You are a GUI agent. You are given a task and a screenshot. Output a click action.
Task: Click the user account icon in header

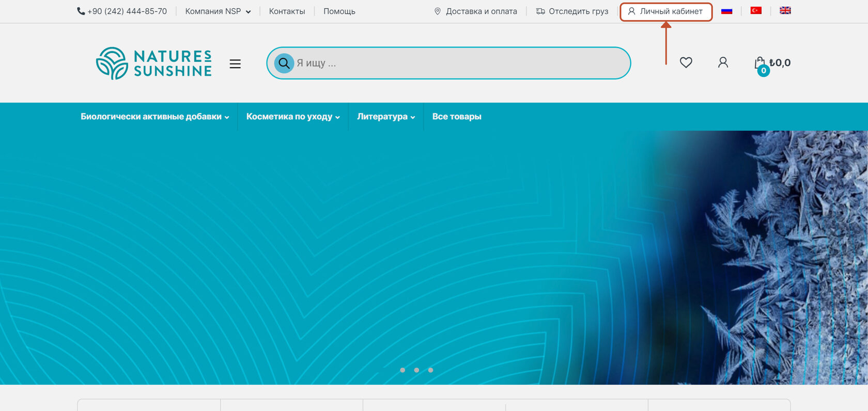coord(723,62)
